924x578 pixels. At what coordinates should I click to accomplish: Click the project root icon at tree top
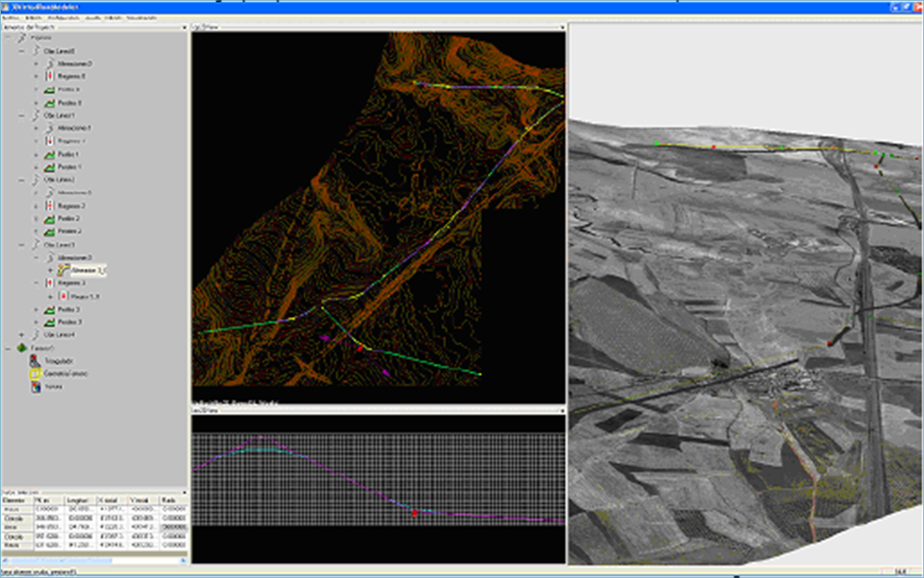pos(21,39)
